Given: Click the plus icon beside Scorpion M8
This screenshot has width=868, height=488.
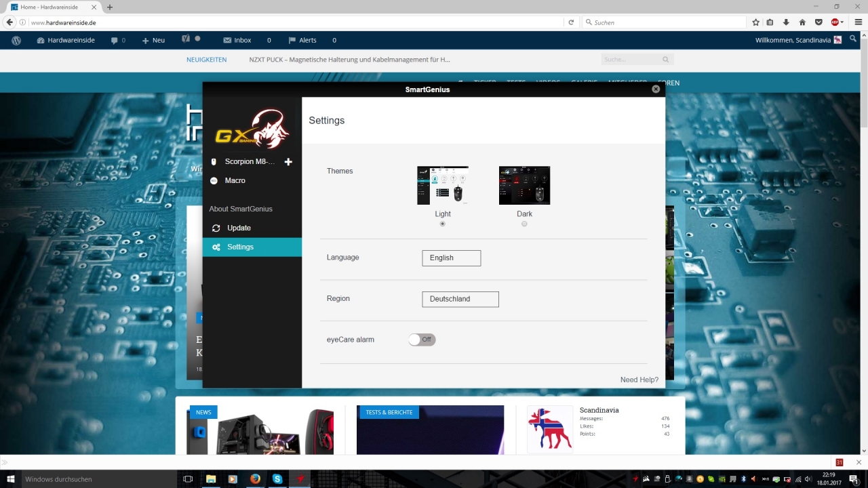Looking at the screenshot, I should [288, 162].
